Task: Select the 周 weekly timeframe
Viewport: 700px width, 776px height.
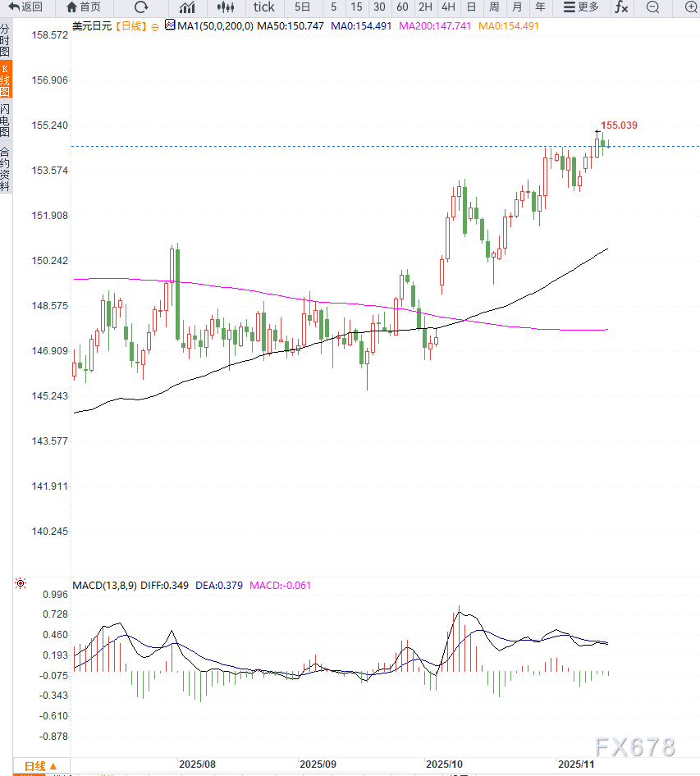Action: tap(494, 7)
